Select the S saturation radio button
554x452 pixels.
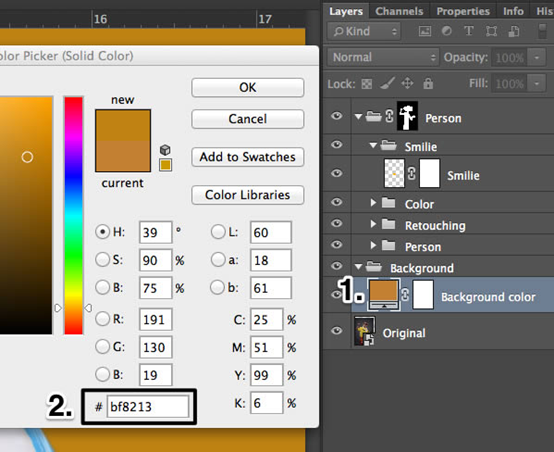click(102, 260)
